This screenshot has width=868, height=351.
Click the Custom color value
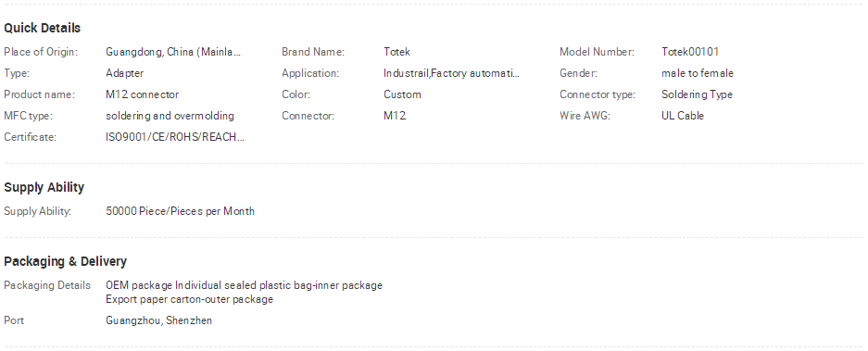(x=402, y=94)
